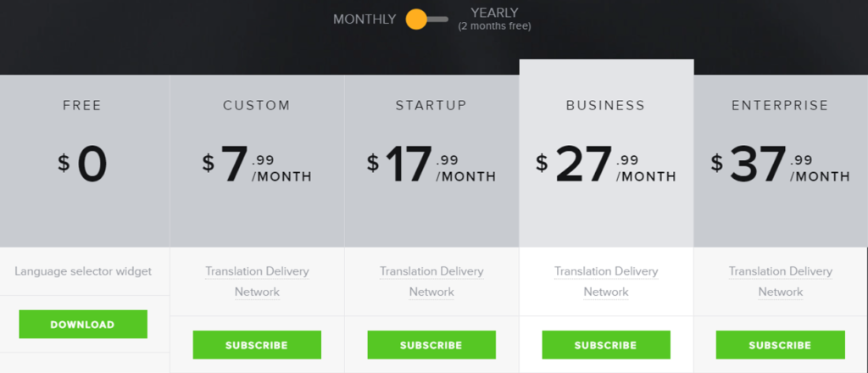Open Translation Delivery Network link under Business
This screenshot has height=373, width=868.
pos(606,281)
